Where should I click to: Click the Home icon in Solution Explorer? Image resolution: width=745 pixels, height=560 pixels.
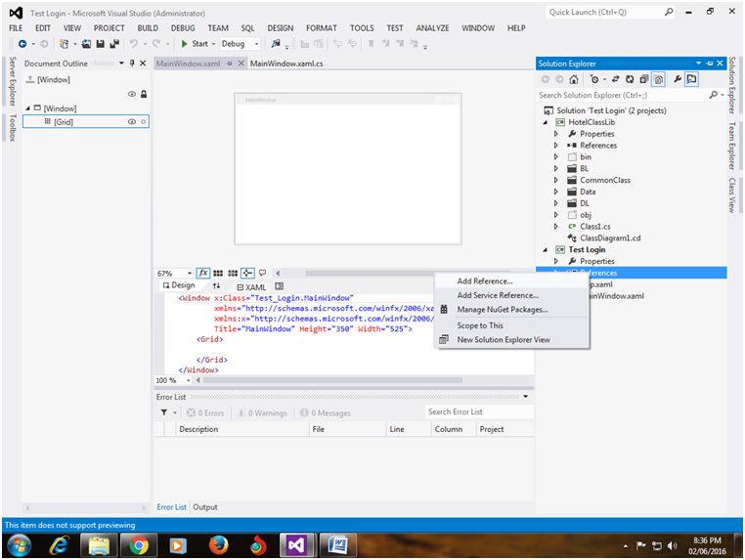point(573,79)
